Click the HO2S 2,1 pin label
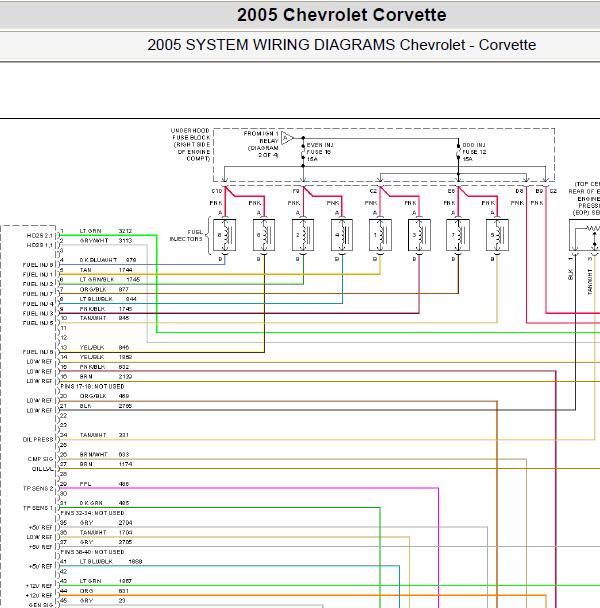This screenshot has height=608, width=600. tap(39, 236)
